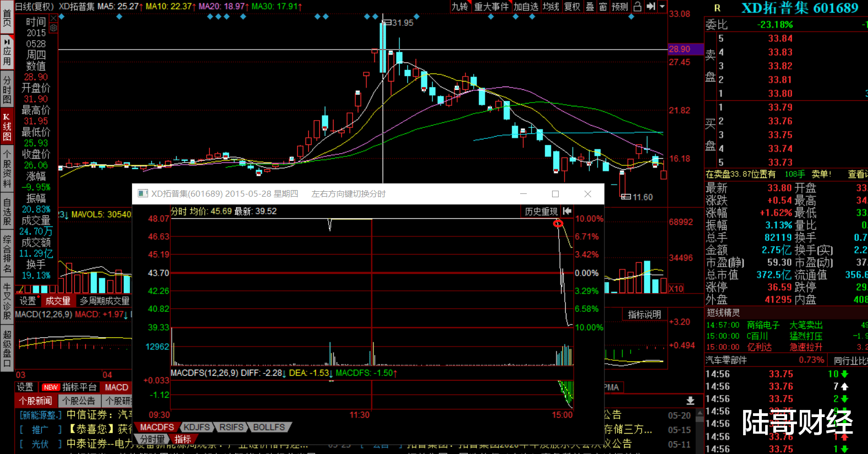Image resolution: width=868 pixels, height=454 pixels.
Task: Select BOLLFS tab in intraday popup
Action: point(269,427)
